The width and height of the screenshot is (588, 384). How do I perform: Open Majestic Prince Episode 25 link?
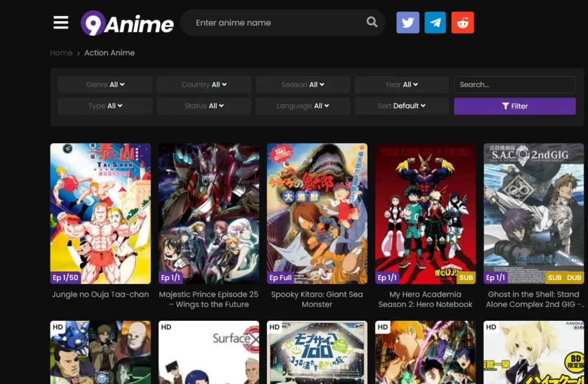(x=208, y=299)
